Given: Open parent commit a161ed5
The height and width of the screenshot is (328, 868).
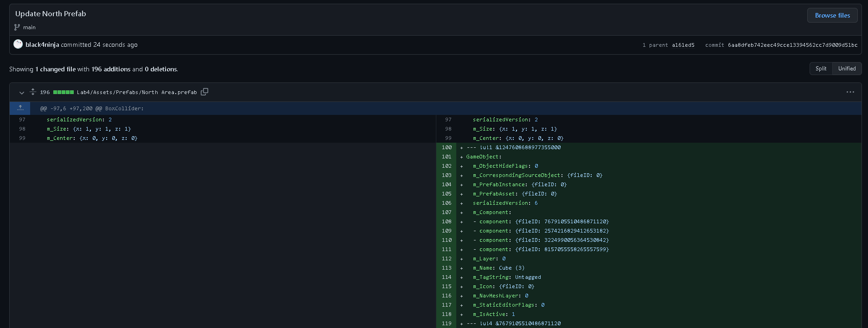Looking at the screenshot, I should 683,45.
